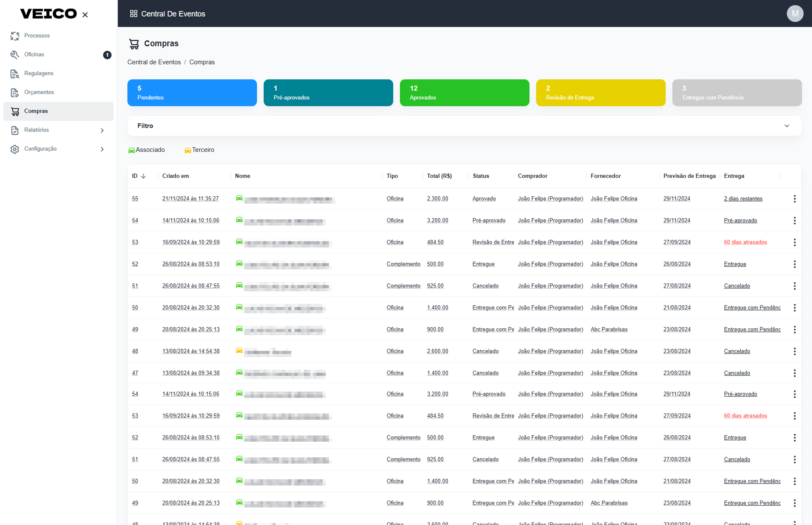Viewport: 812px width, 525px height.
Task: Go to Central de Eventos breadcrumb
Action: click(154, 62)
